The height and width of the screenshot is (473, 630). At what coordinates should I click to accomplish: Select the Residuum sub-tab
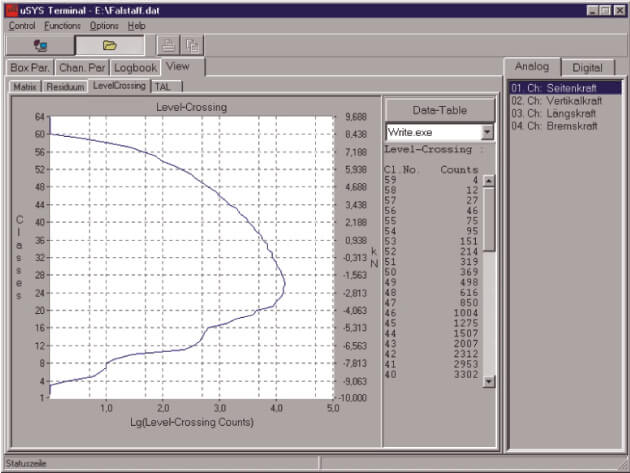(x=66, y=87)
